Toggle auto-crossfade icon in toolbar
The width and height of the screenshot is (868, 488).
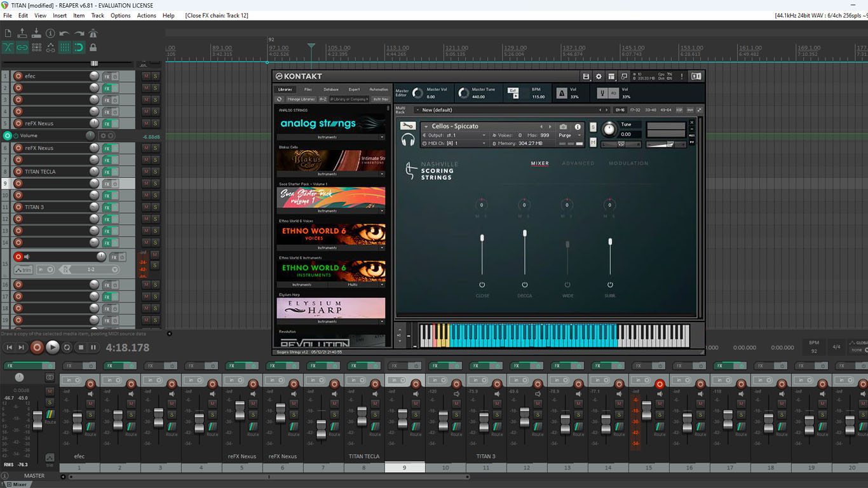8,47
